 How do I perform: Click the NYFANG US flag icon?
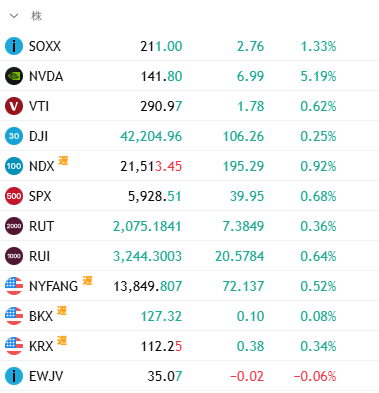(14, 286)
